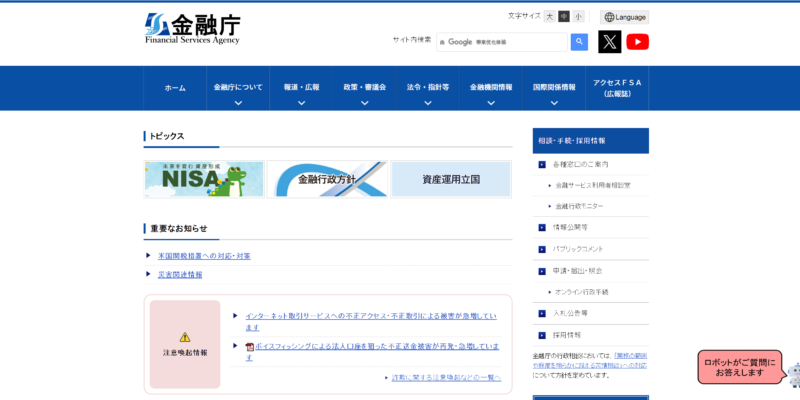This screenshot has width=800, height=400.
Task: Open 申請・届出・照会 sidebar item
Action: (578, 271)
